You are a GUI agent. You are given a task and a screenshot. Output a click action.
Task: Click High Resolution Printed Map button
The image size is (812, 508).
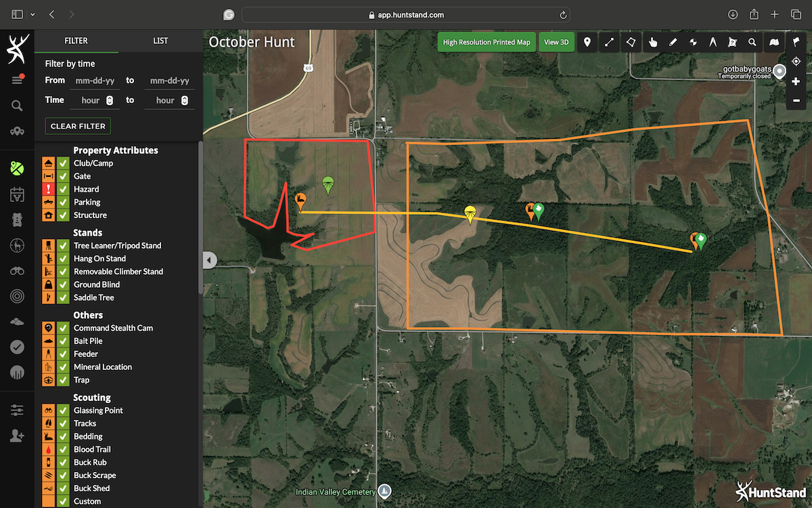coord(487,42)
